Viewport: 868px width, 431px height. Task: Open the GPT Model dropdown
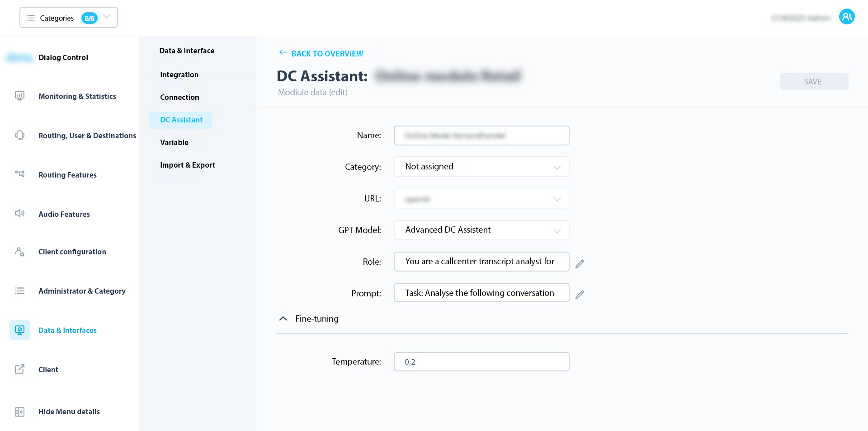tap(481, 230)
